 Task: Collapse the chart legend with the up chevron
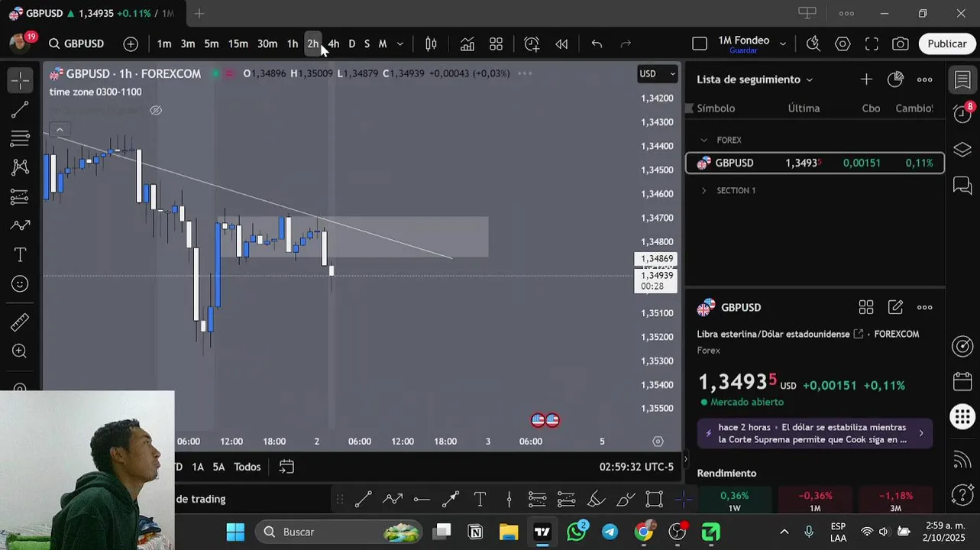coord(60,130)
